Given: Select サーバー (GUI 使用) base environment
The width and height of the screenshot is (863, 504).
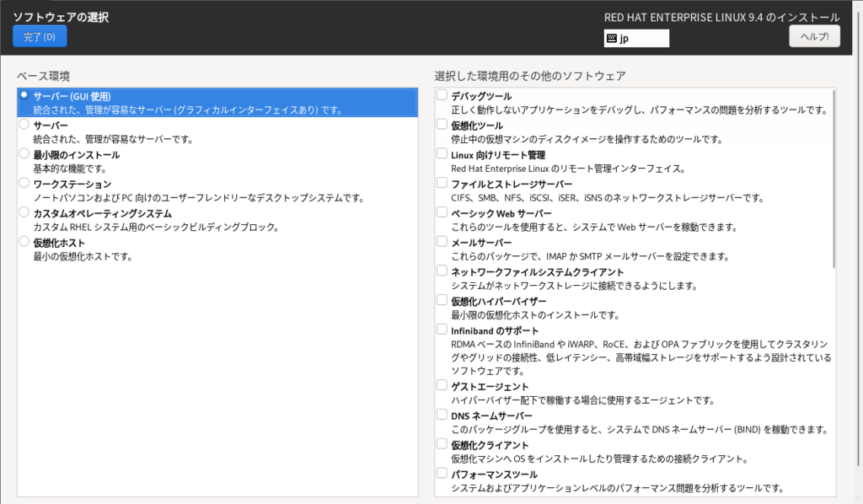Looking at the screenshot, I should 24,95.
